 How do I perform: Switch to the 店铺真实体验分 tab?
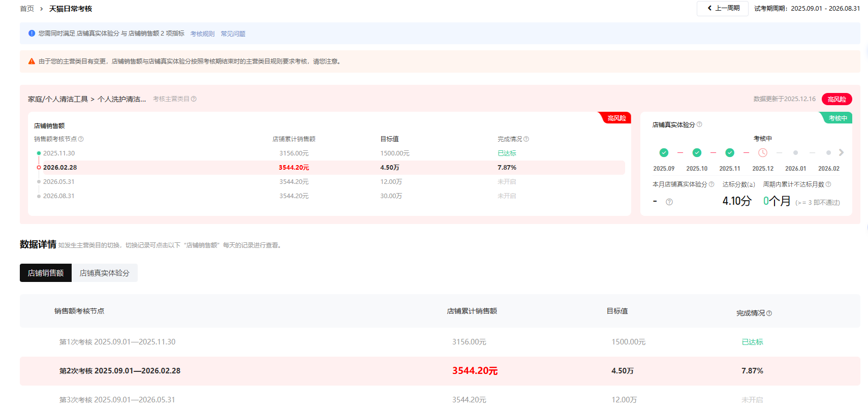click(105, 273)
